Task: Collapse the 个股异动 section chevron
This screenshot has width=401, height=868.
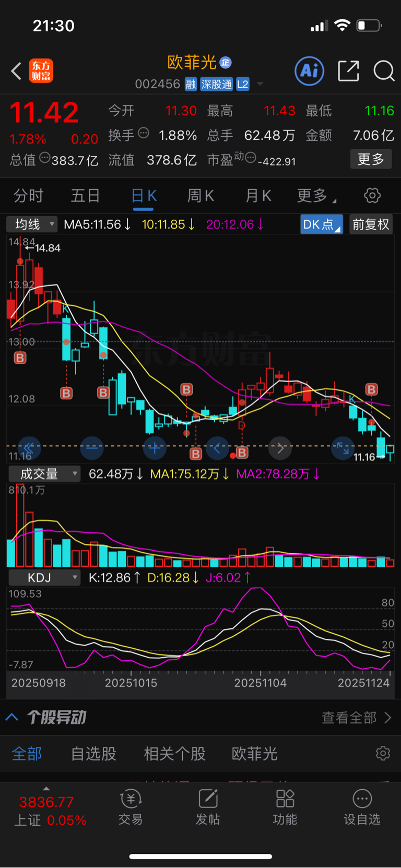Action: pos(12,718)
